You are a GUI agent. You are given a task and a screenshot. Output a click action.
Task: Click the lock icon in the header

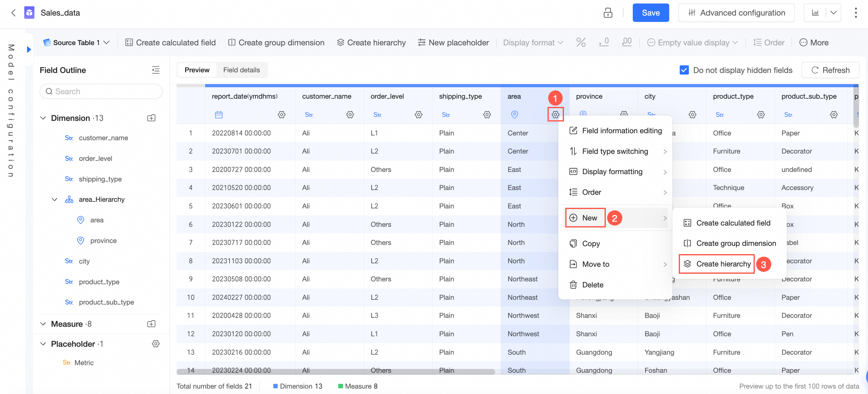[607, 13]
